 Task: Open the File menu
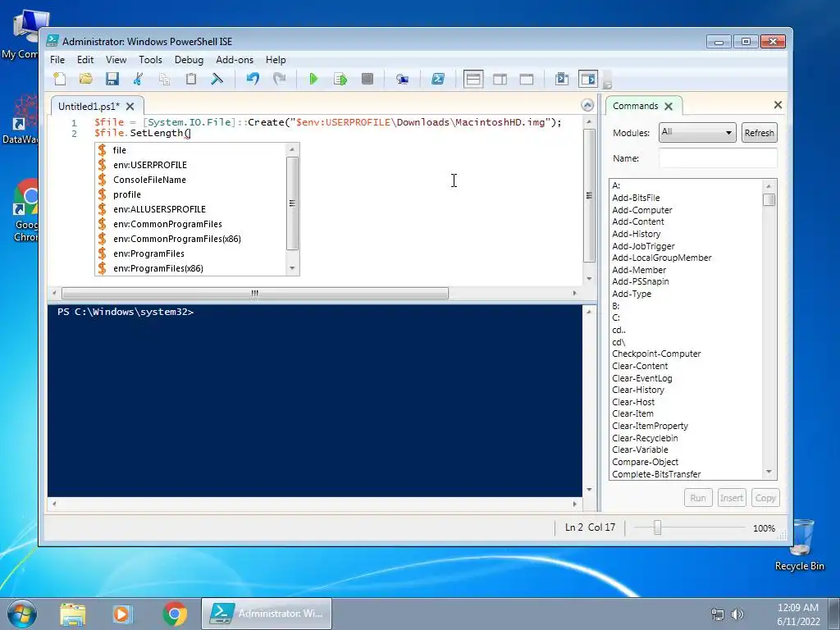pos(57,59)
